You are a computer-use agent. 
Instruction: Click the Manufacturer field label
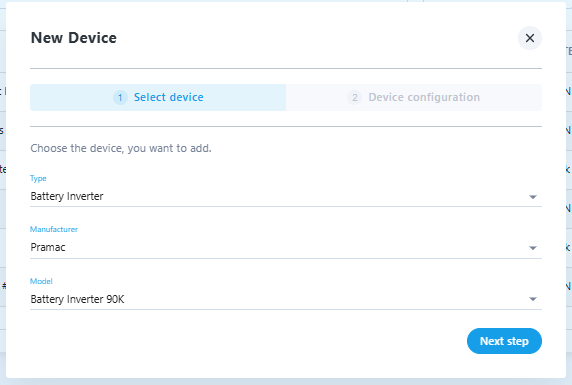coord(54,229)
